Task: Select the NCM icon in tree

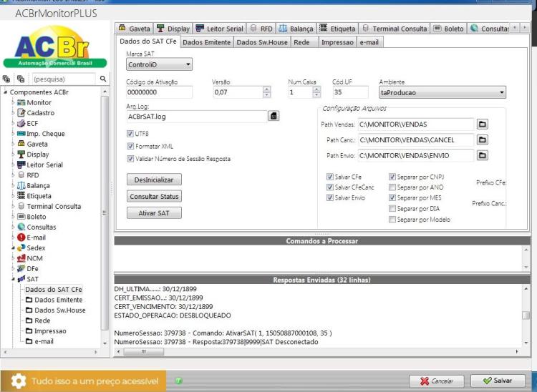Action: tap(21, 258)
